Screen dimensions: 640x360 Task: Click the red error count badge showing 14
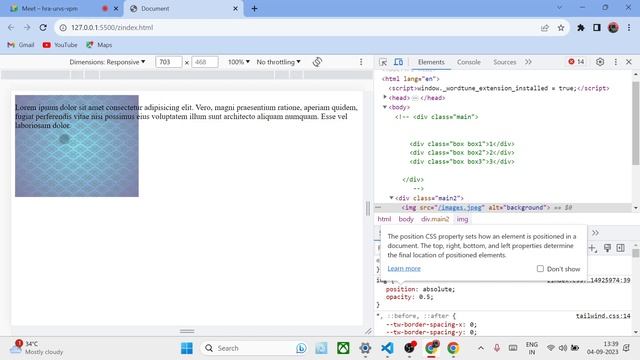[576, 62]
